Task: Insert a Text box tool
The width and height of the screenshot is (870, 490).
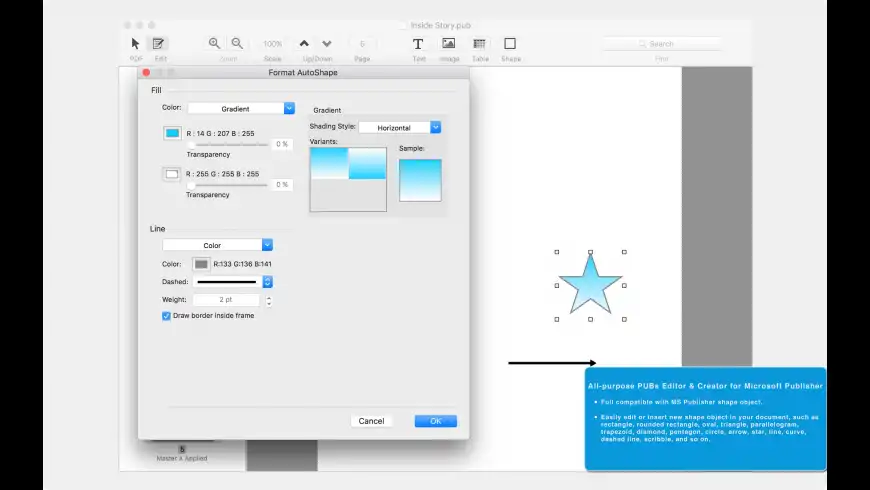Action: click(x=418, y=43)
